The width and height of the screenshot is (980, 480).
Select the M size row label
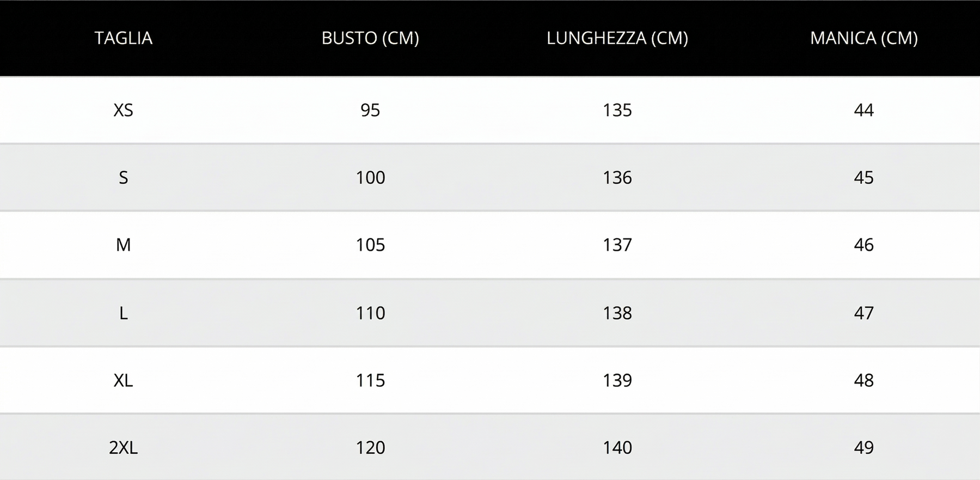tap(124, 245)
